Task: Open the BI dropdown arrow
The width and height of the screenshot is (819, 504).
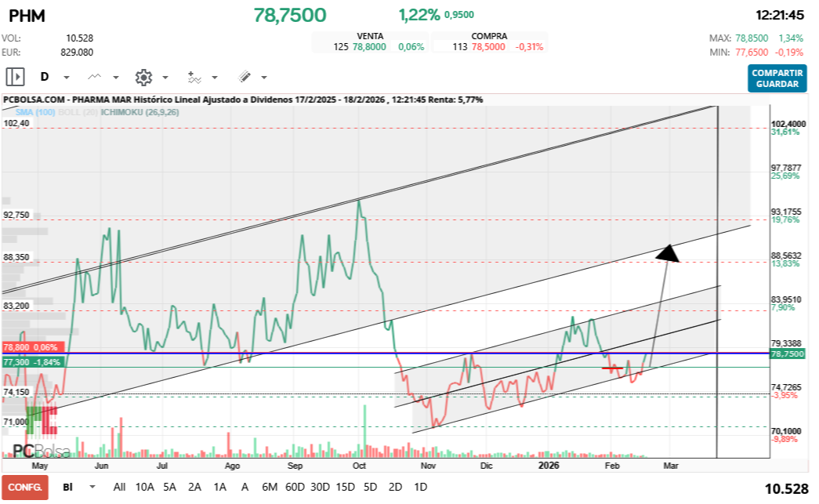Action: (x=92, y=487)
